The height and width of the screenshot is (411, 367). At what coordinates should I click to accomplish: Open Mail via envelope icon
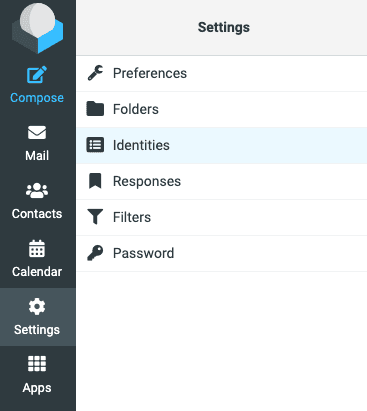point(37,133)
